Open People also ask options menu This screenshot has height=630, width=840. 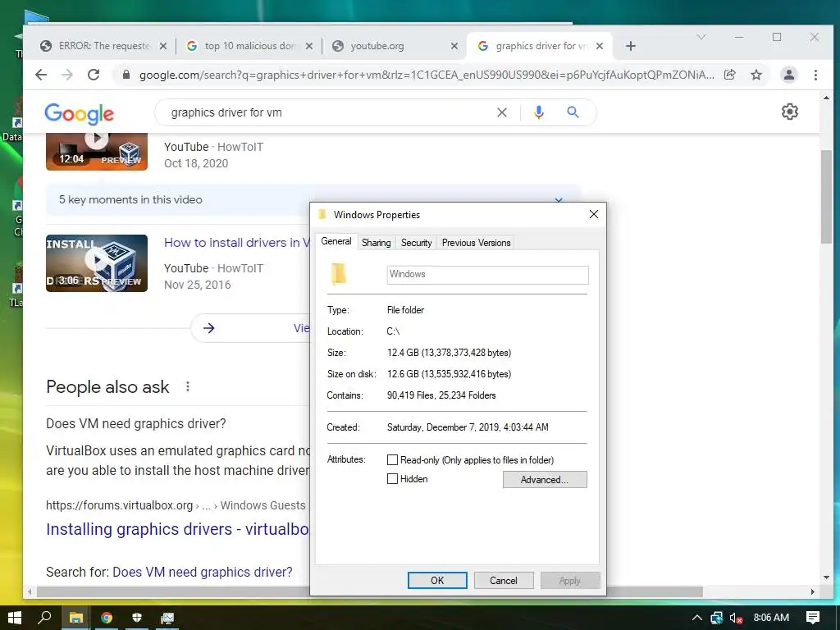188,387
